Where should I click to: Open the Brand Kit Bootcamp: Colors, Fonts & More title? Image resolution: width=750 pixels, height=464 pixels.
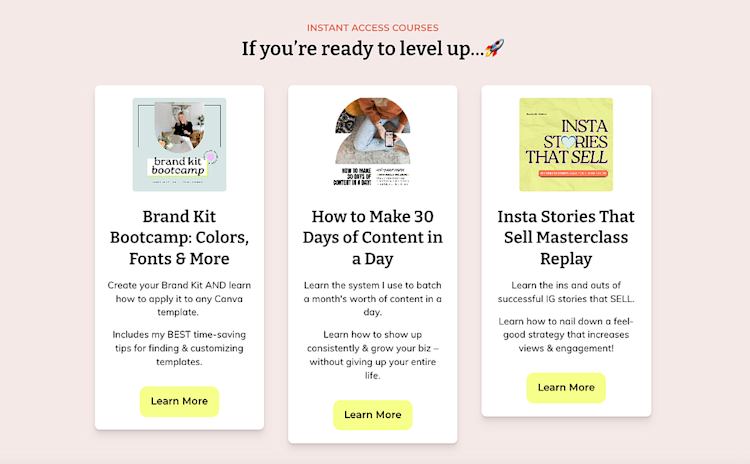(x=179, y=237)
